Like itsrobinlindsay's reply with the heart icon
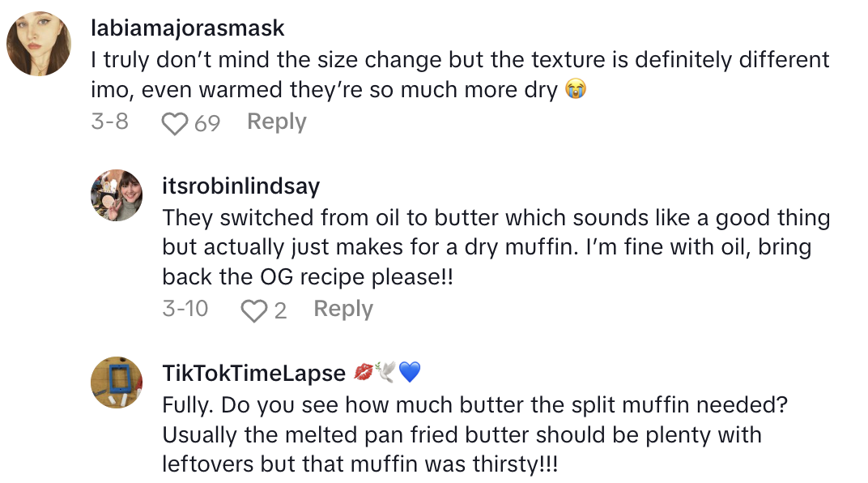Image resolution: width=868 pixels, height=483 pixels. coord(253,310)
